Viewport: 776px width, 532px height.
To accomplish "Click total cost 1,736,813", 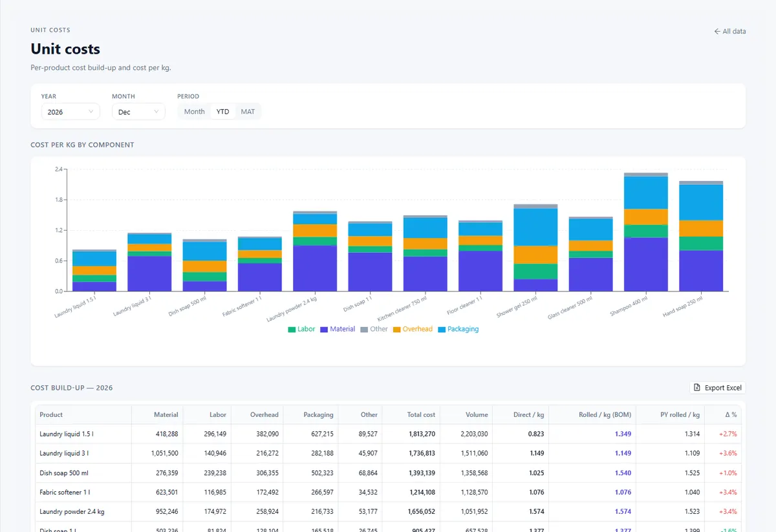I will (422, 453).
